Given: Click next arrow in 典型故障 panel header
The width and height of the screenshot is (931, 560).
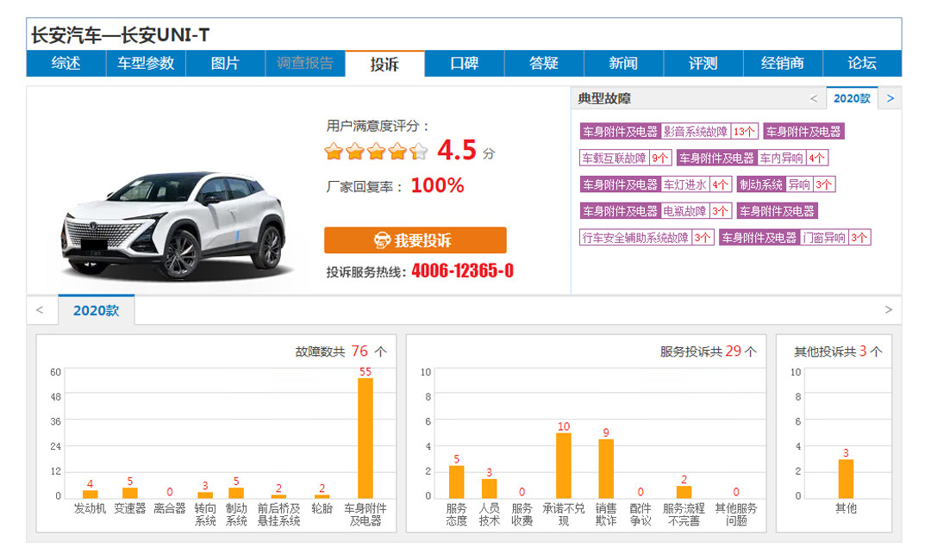Looking at the screenshot, I should (890, 98).
